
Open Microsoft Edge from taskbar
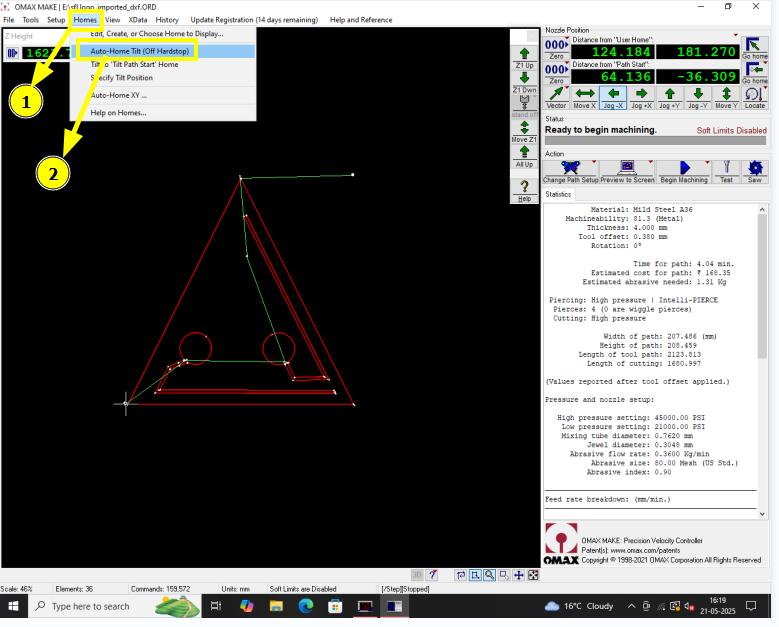click(x=306, y=606)
